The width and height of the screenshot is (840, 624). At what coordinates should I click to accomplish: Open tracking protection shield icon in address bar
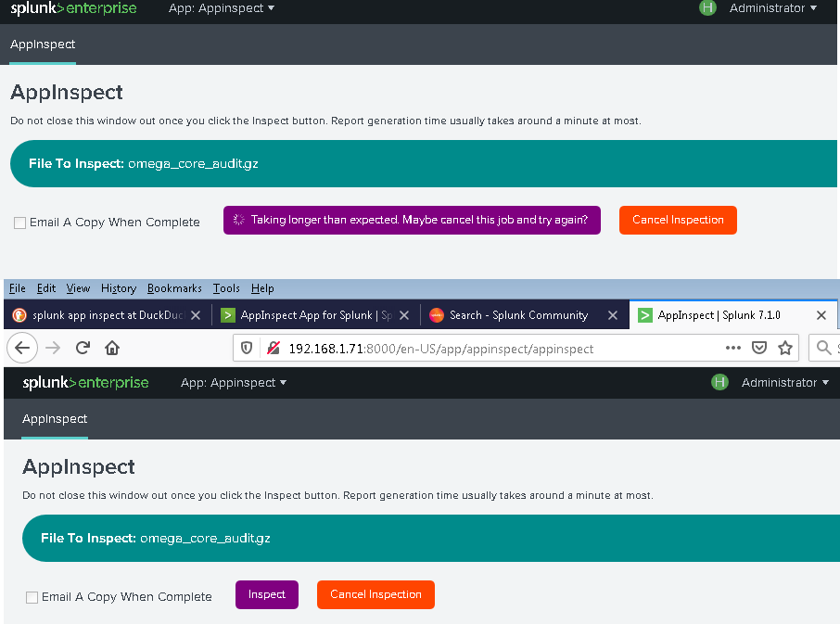click(x=247, y=348)
